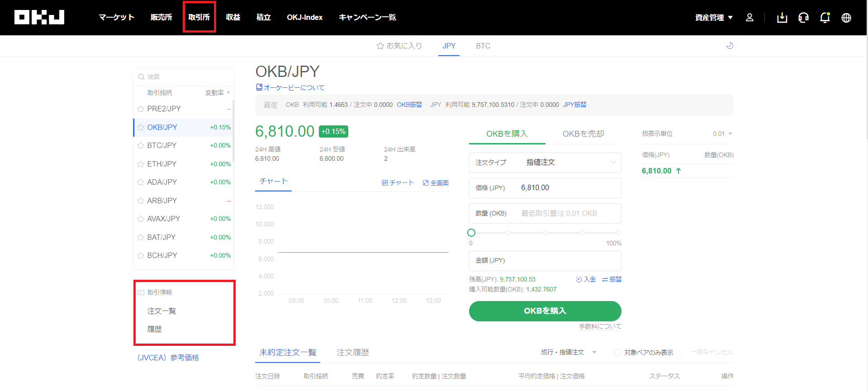The height and width of the screenshot is (392, 868).
Task: Click the 100% end of amount slider
Action: 618,233
